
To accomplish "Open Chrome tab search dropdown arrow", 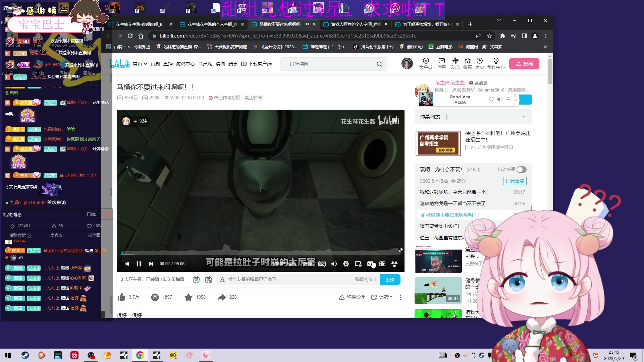I will [x=499, y=20].
